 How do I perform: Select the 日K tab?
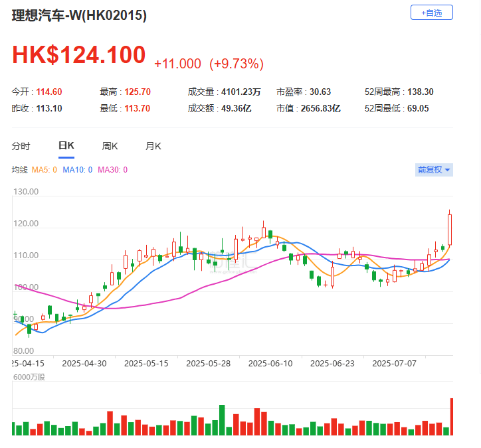[66, 145]
